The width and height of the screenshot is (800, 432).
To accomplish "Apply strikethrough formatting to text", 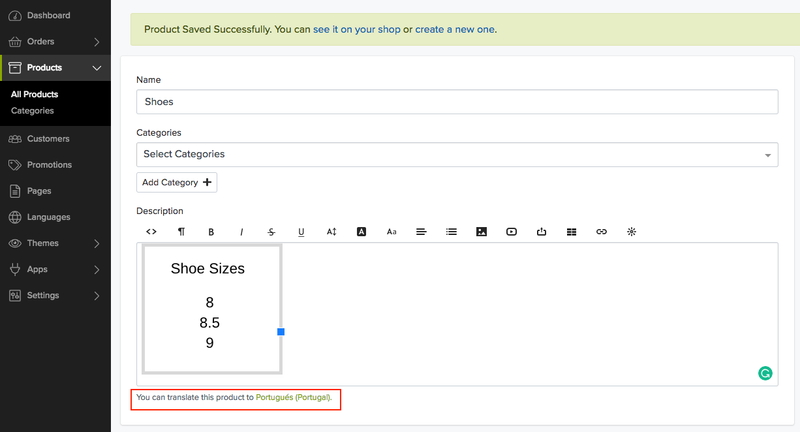I will click(271, 232).
